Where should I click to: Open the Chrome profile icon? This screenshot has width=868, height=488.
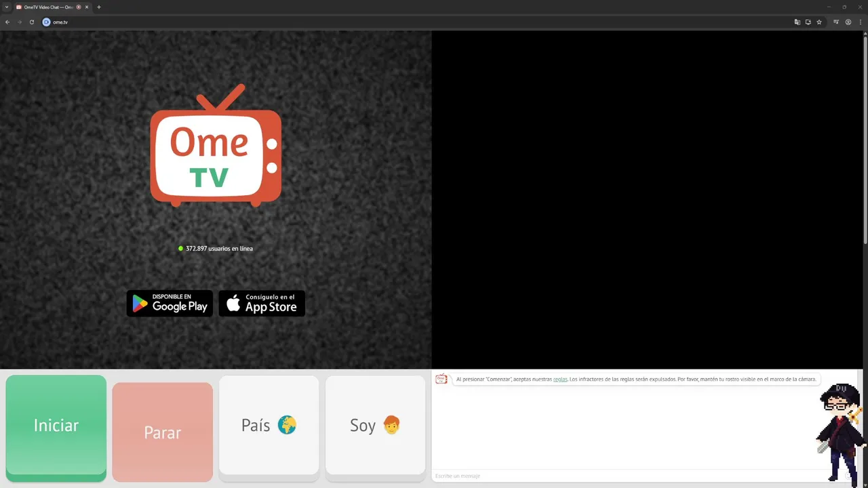[848, 22]
